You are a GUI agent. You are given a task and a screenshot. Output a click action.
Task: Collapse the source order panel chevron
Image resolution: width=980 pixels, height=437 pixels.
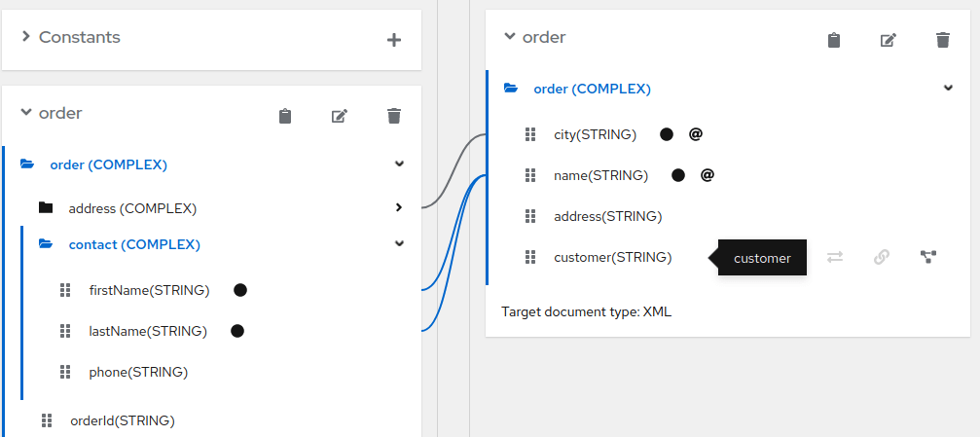coord(25,113)
